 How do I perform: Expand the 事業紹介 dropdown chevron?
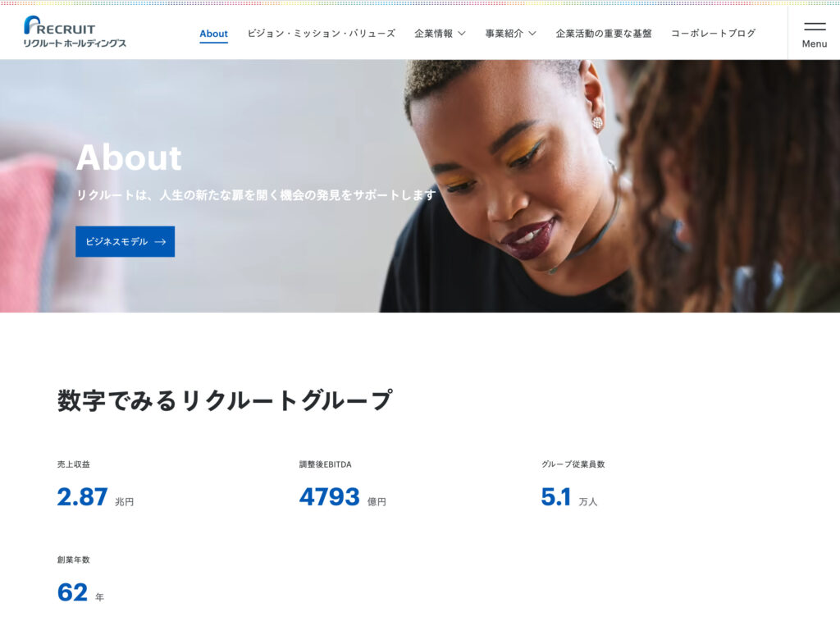point(532,34)
